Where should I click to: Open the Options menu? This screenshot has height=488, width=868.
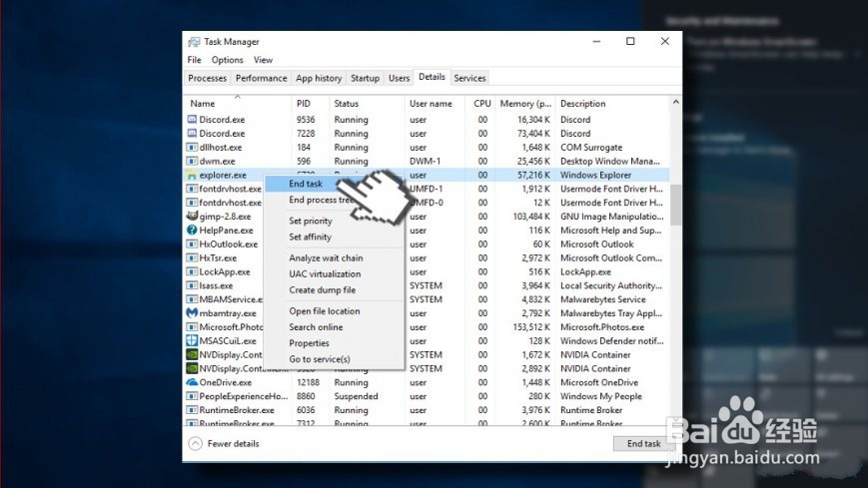click(x=227, y=60)
